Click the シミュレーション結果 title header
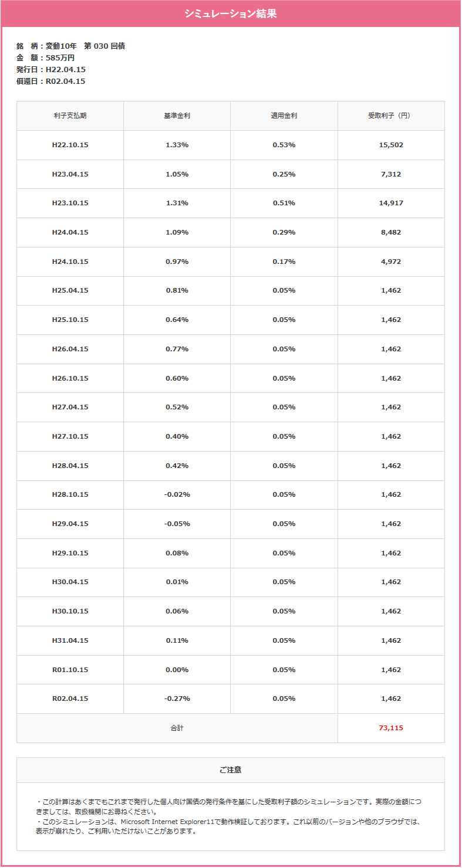The height and width of the screenshot is (868, 462). click(230, 14)
